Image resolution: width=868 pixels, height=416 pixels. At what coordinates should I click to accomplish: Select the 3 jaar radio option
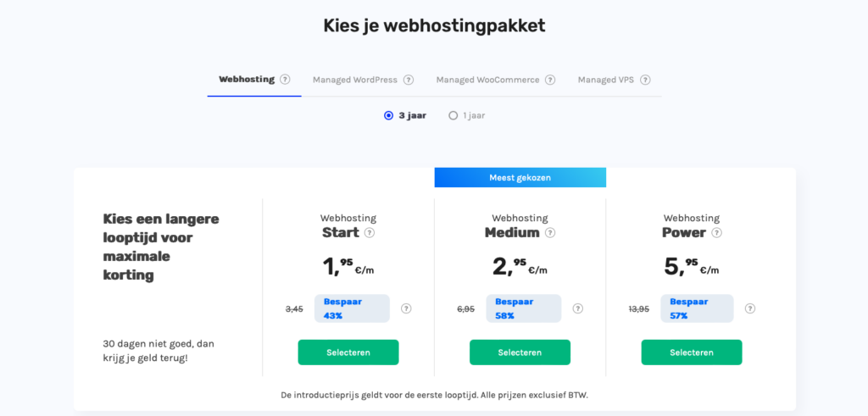click(389, 115)
